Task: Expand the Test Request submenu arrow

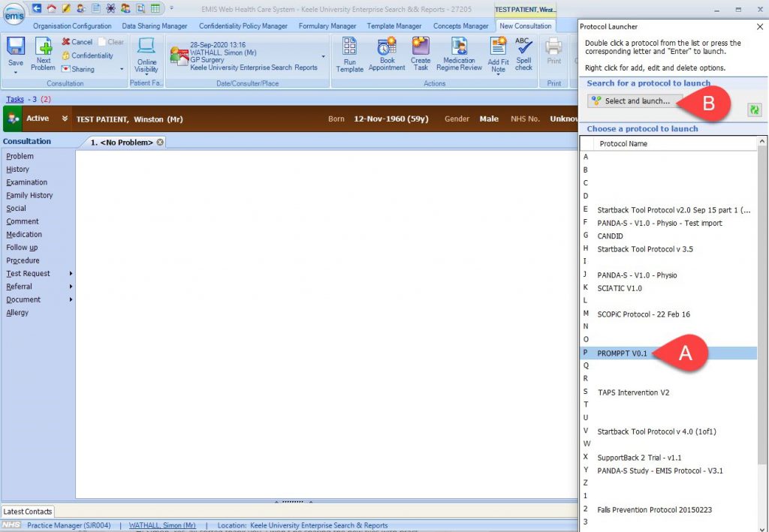Action: 71,273
